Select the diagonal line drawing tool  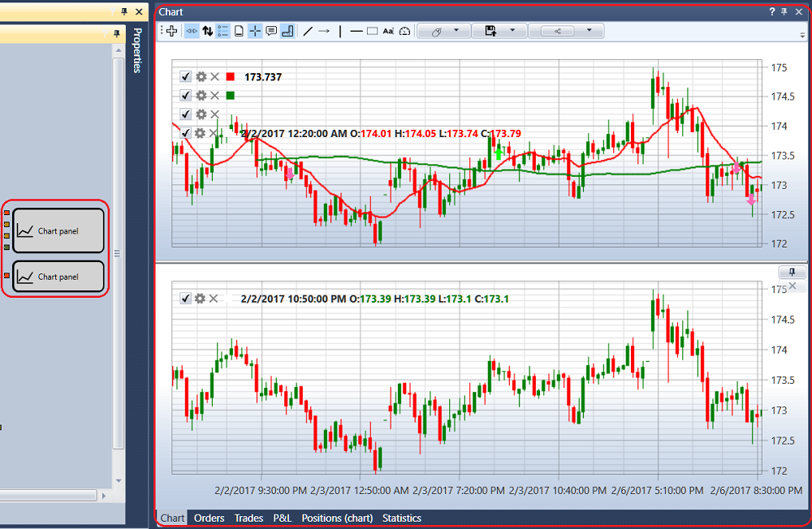coord(308,31)
